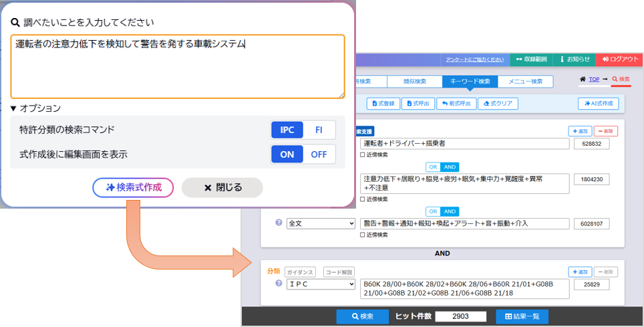Image resolution: width=644 pixels, height=327 pixels.
Task: Switch to the メニュー検索 tab
Action: [525, 82]
